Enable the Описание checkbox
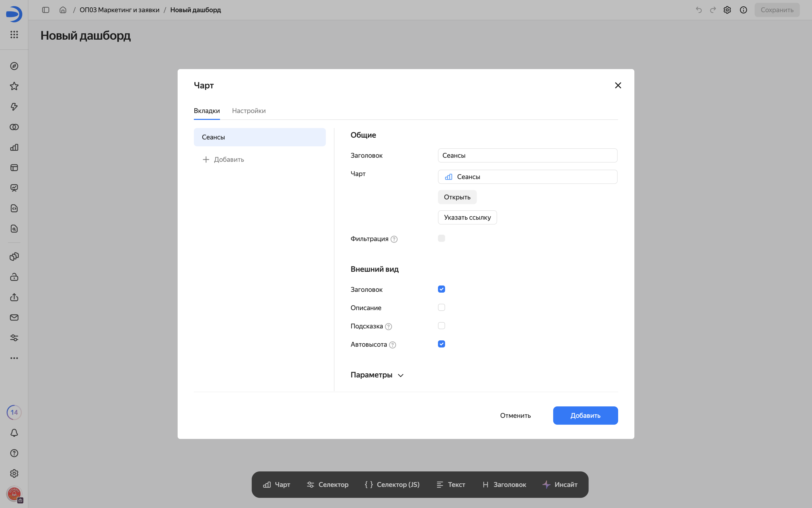The image size is (812, 508). [x=442, y=307]
